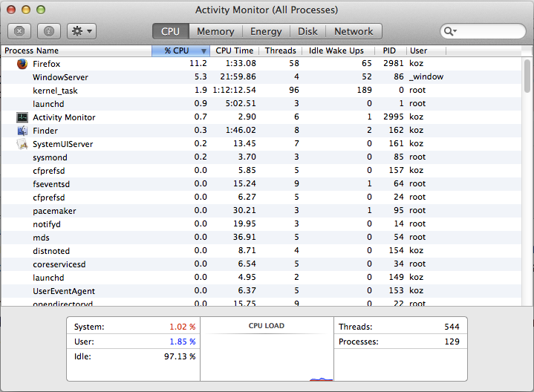Open the Inspect process info icon
The width and height of the screenshot is (534, 392).
(x=49, y=31)
